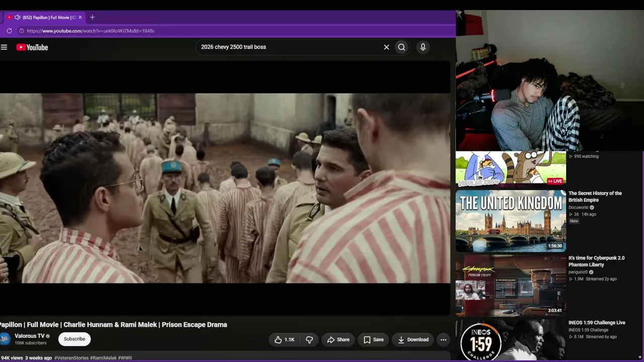
Task: Visit the penguinz0 channel
Action: [578, 272]
